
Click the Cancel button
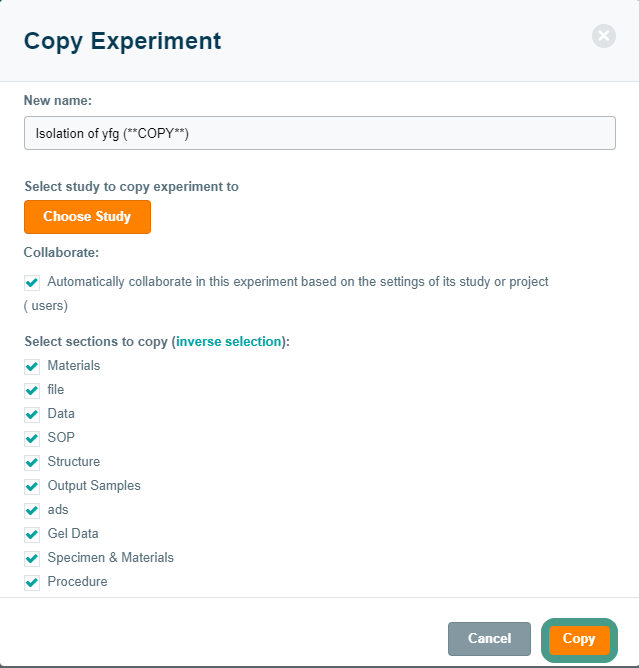(x=489, y=638)
